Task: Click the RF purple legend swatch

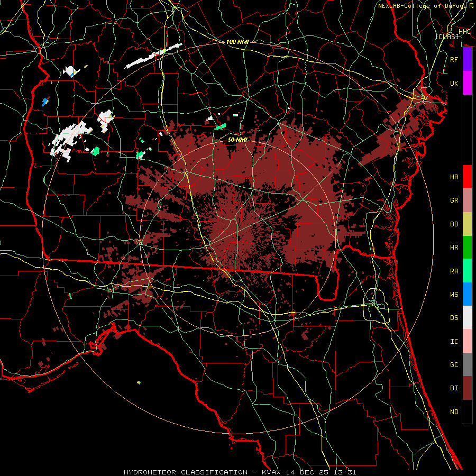Action: pyautogui.click(x=467, y=59)
